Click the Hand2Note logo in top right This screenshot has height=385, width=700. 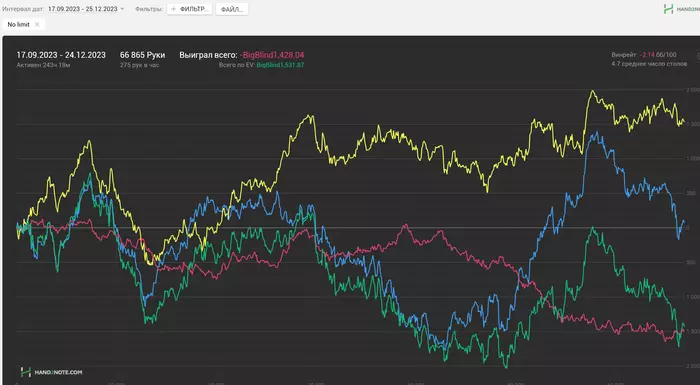(x=681, y=9)
